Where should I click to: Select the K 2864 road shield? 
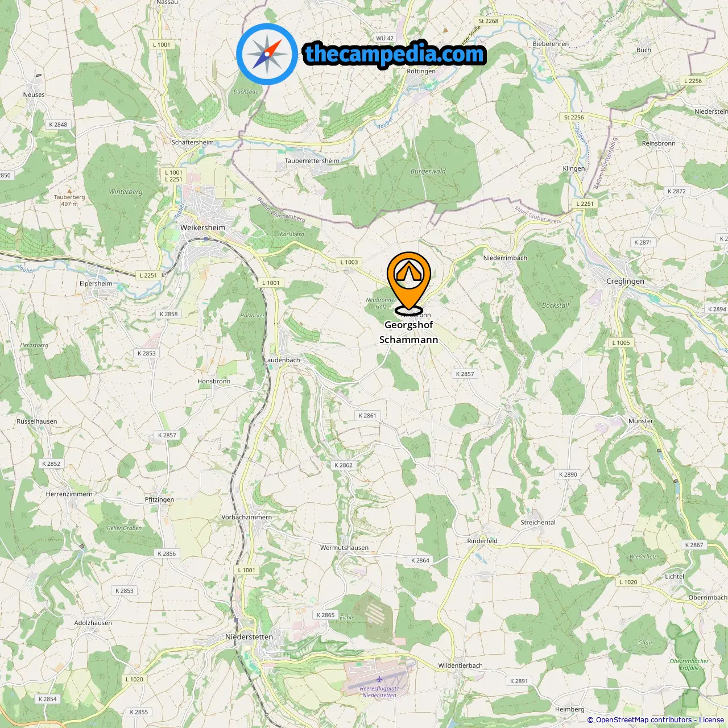click(420, 560)
